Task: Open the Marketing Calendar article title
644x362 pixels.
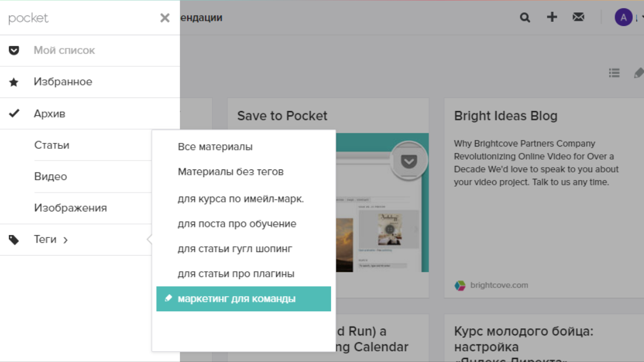Action: pyautogui.click(x=372, y=339)
